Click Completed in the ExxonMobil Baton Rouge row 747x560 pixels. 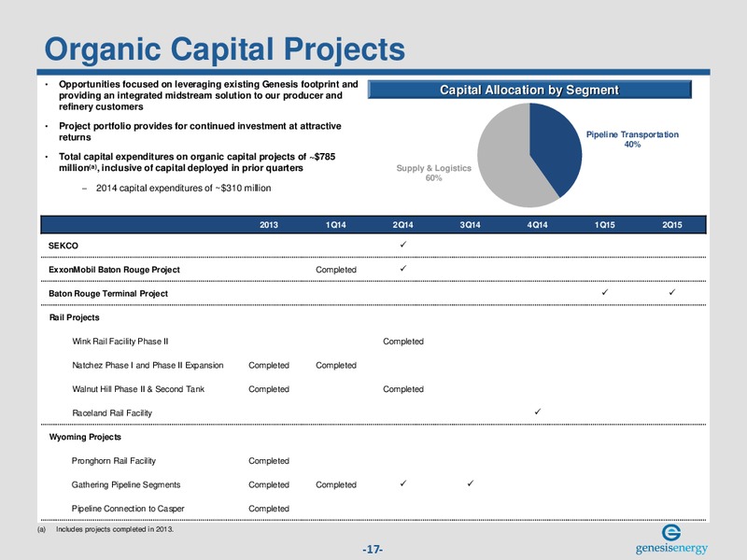click(x=336, y=270)
